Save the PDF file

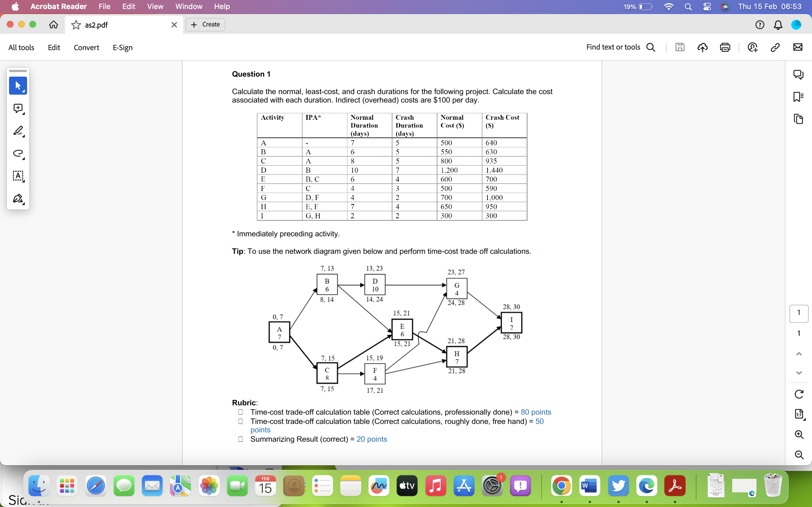(680, 47)
